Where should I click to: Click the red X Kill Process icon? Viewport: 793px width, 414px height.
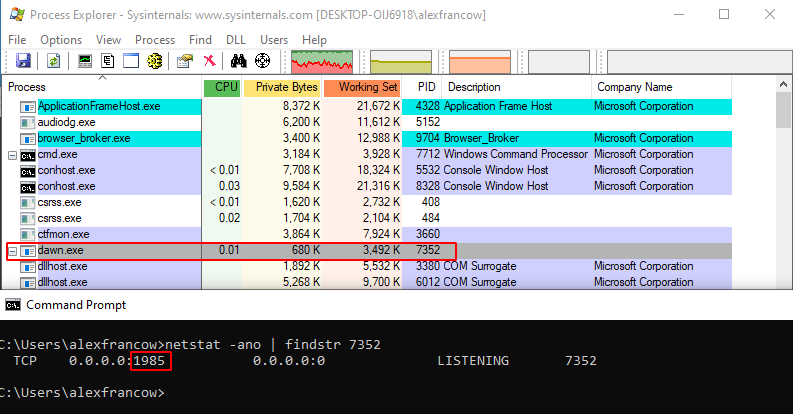[x=209, y=61]
